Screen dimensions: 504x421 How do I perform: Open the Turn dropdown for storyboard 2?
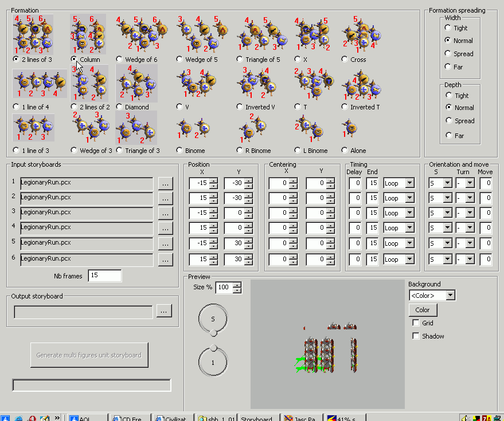pos(470,198)
